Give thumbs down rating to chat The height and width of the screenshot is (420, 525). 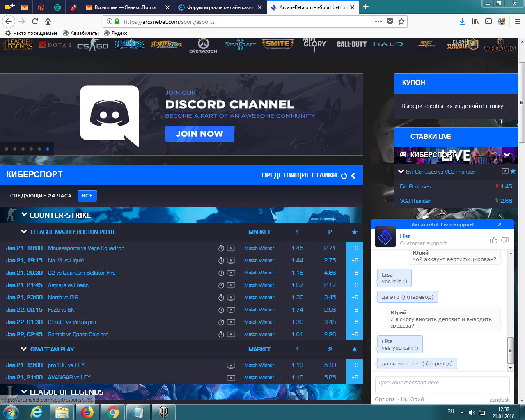(x=505, y=240)
